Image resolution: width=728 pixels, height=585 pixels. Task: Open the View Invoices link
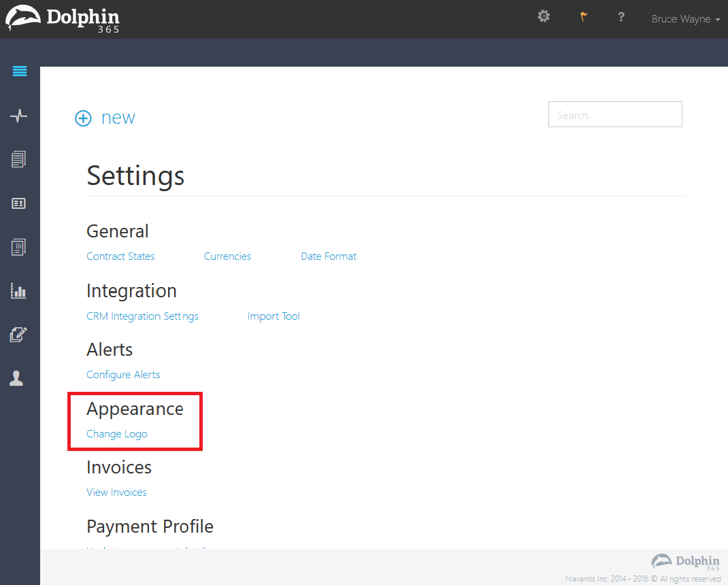pos(116,492)
